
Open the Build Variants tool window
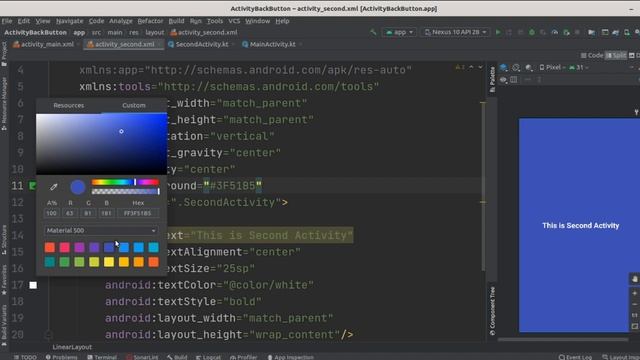coord(4,325)
